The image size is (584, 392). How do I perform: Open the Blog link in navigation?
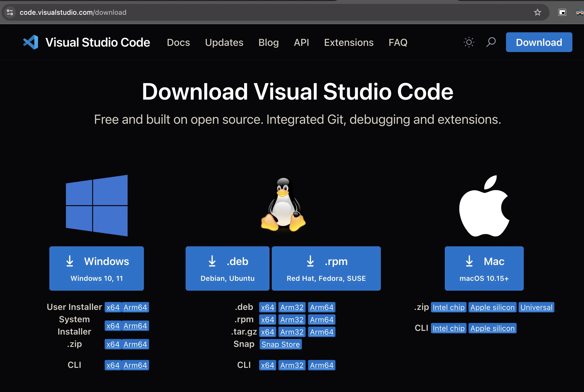(269, 42)
